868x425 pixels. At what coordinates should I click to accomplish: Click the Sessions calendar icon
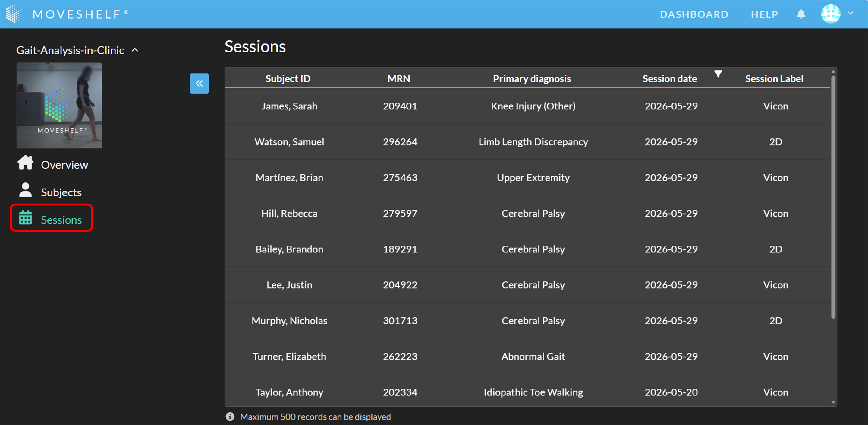point(26,217)
